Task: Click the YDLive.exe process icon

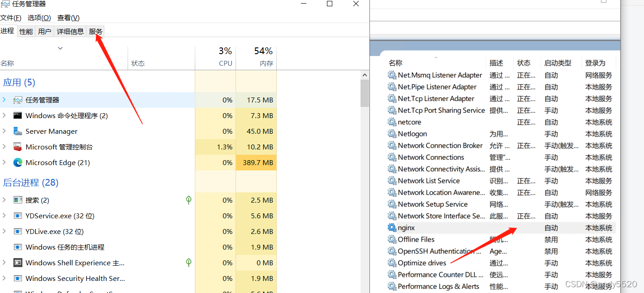Action: [x=18, y=232]
